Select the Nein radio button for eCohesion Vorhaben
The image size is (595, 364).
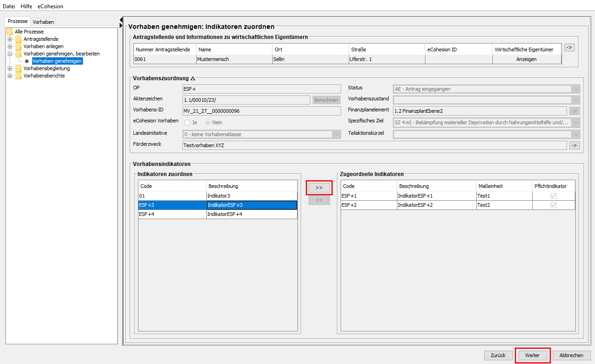(208, 122)
